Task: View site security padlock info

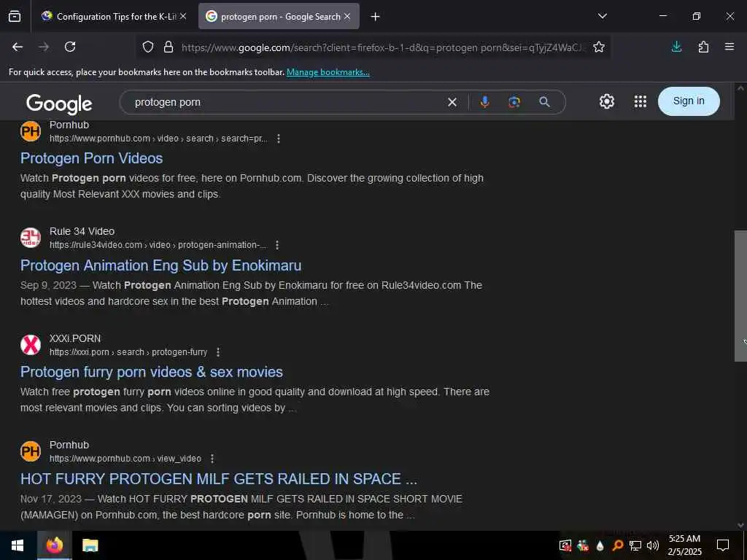Action: click(169, 47)
